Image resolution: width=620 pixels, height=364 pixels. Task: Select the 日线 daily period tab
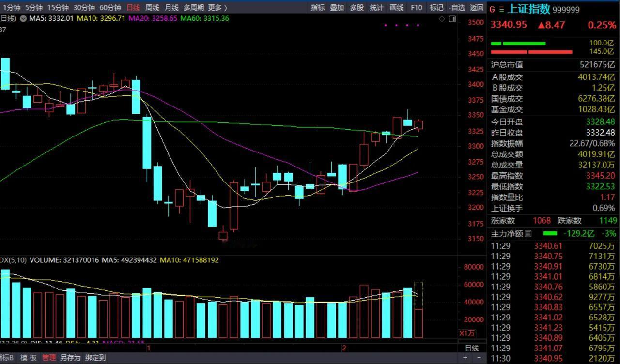tap(133, 8)
